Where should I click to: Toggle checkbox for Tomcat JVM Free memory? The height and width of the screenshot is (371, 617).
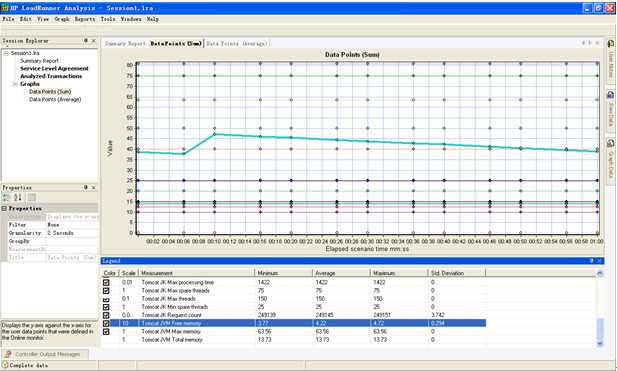click(106, 323)
